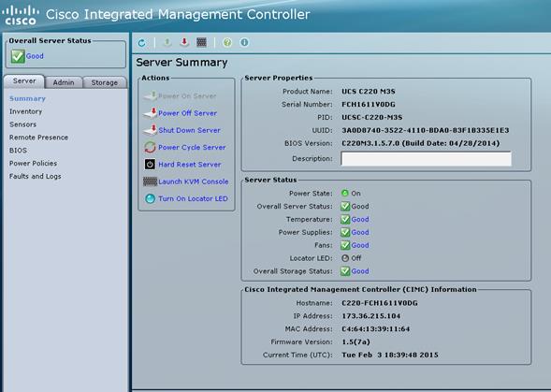
Task: Open the Fans Good link
Action: pos(360,245)
